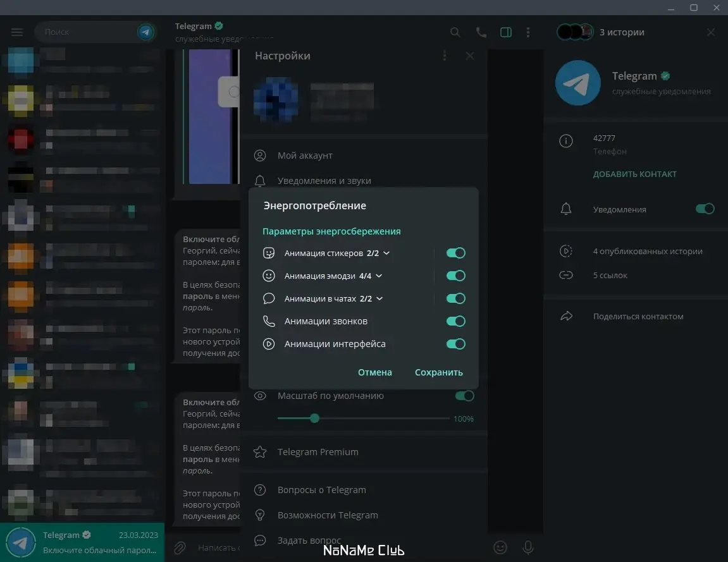Click the blurred profile avatar in Settings

tap(276, 99)
